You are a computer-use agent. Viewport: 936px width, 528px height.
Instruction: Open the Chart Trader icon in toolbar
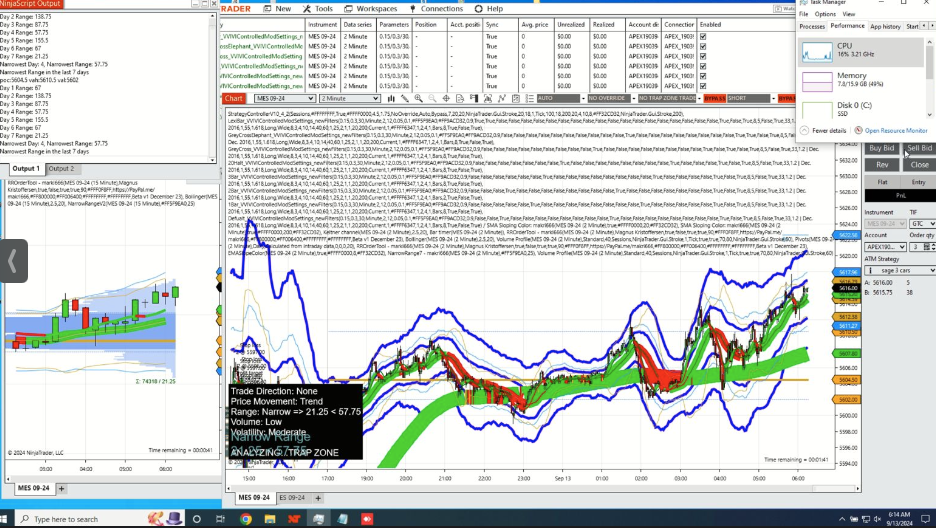pos(474,98)
